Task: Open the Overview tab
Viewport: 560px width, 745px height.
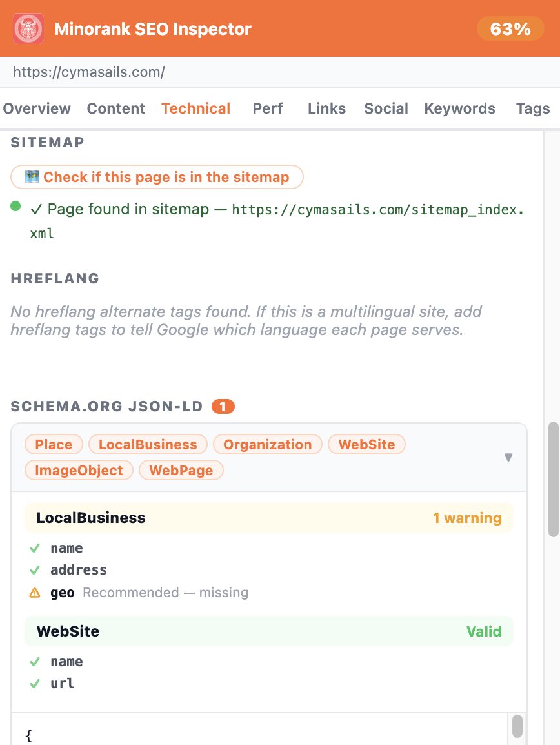Action: [x=37, y=108]
